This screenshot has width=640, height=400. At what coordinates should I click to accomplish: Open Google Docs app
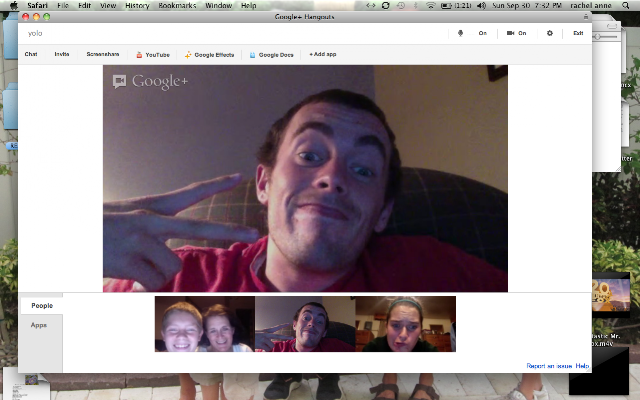(271, 55)
